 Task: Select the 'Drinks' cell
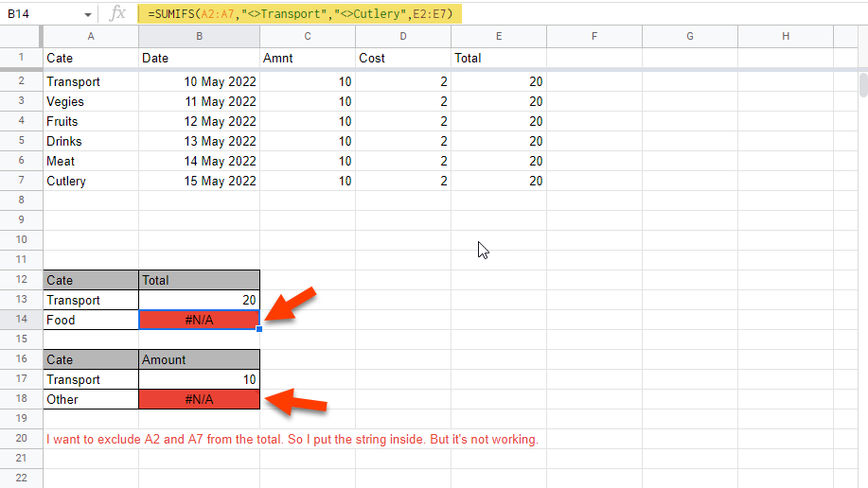click(x=91, y=141)
